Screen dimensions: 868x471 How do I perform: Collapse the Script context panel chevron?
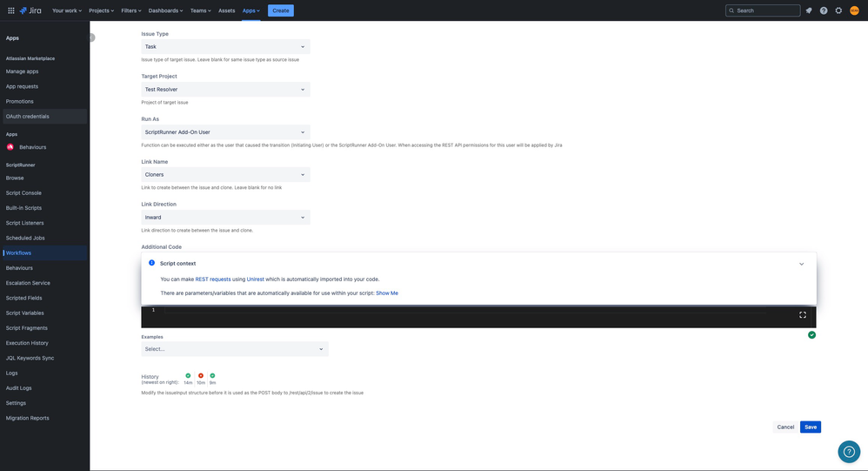[x=801, y=264]
